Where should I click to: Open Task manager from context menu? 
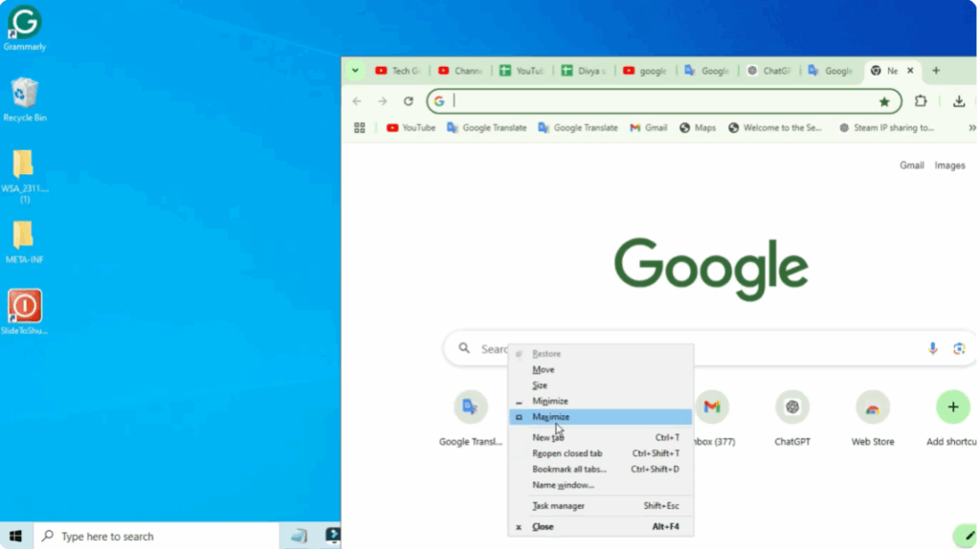(x=600, y=506)
